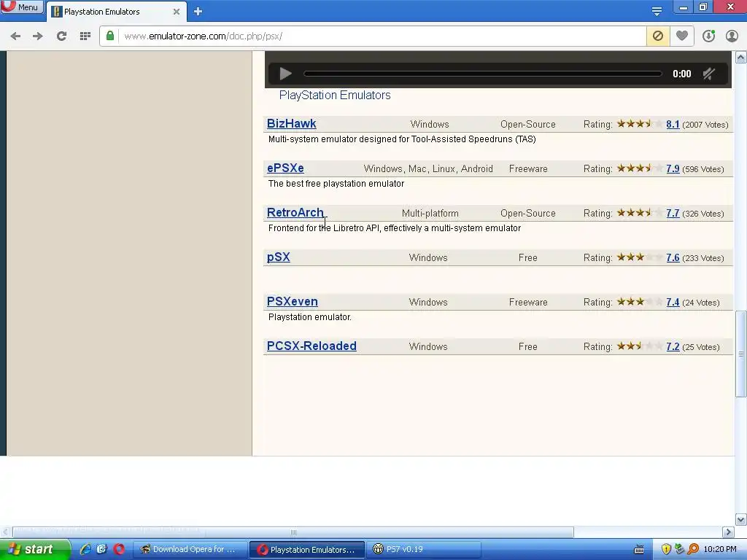747x560 pixels.
Task: Switch to Download Opera taskbar window
Action: (189, 549)
